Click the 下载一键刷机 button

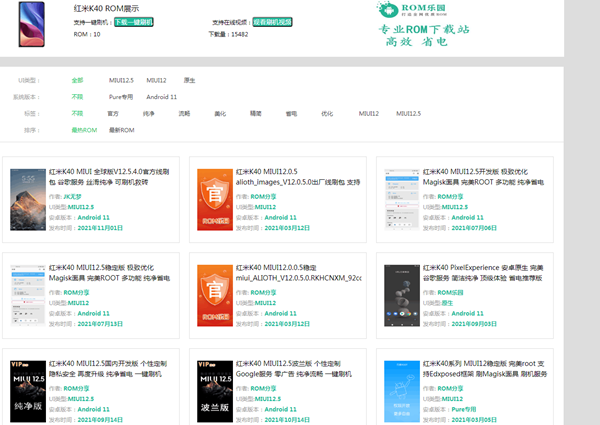[x=134, y=22]
